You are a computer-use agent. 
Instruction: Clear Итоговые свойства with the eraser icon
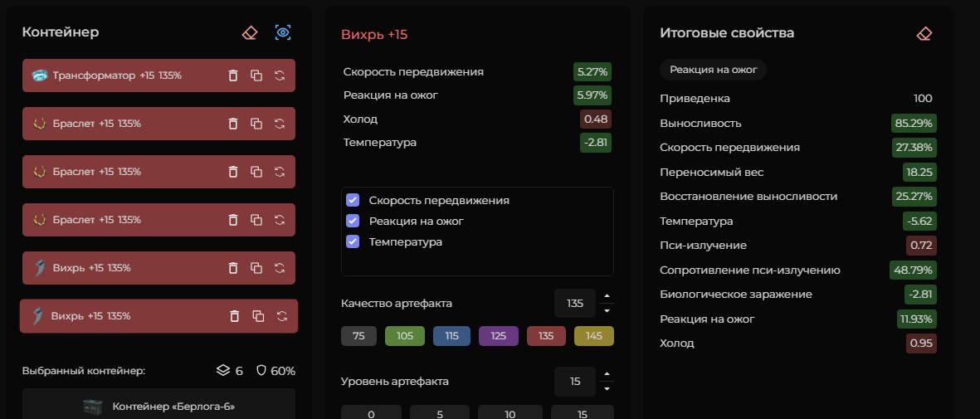(x=924, y=33)
